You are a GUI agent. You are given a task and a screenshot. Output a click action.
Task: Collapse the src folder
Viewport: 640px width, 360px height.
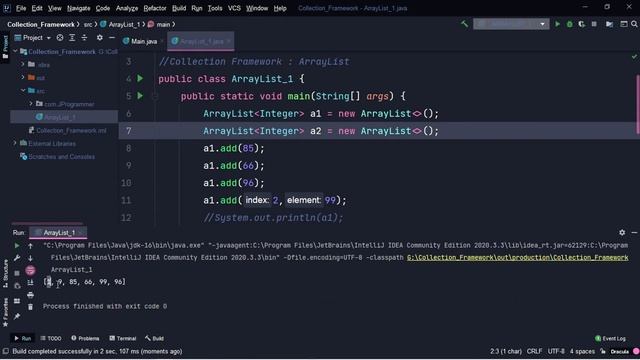coord(23,90)
